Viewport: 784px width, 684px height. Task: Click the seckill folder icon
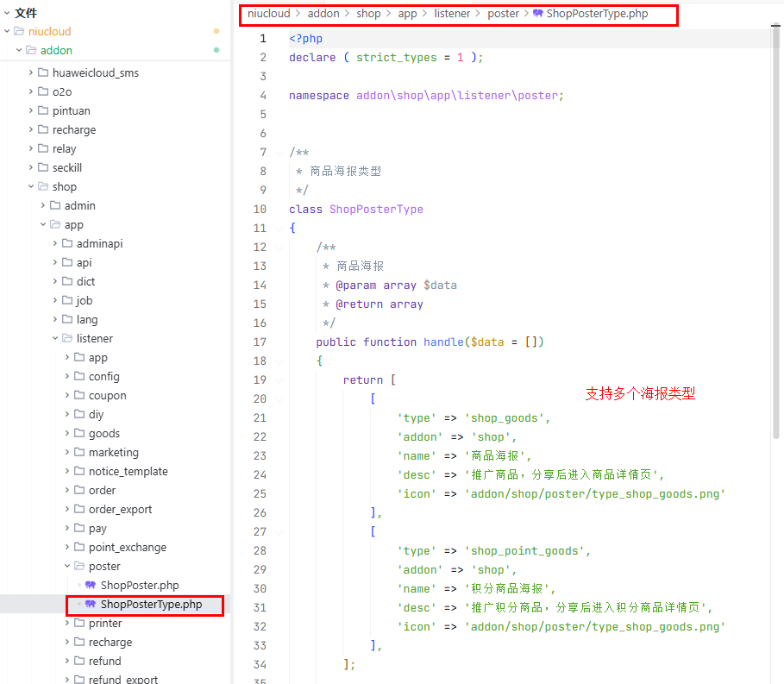click(x=43, y=167)
